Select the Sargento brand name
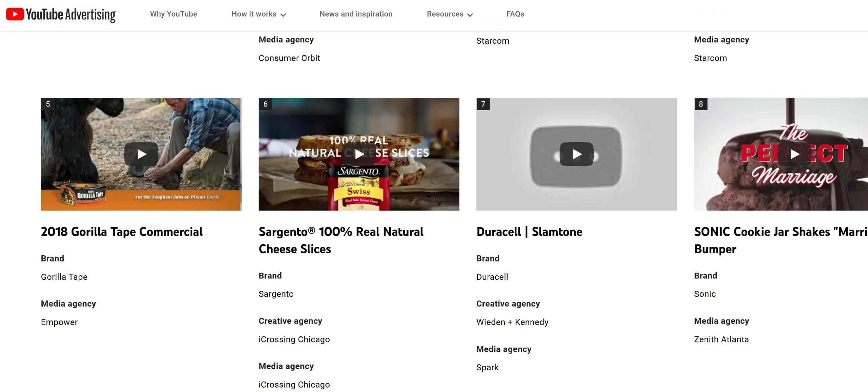Image resolution: width=868 pixels, height=392 pixels. [276, 294]
